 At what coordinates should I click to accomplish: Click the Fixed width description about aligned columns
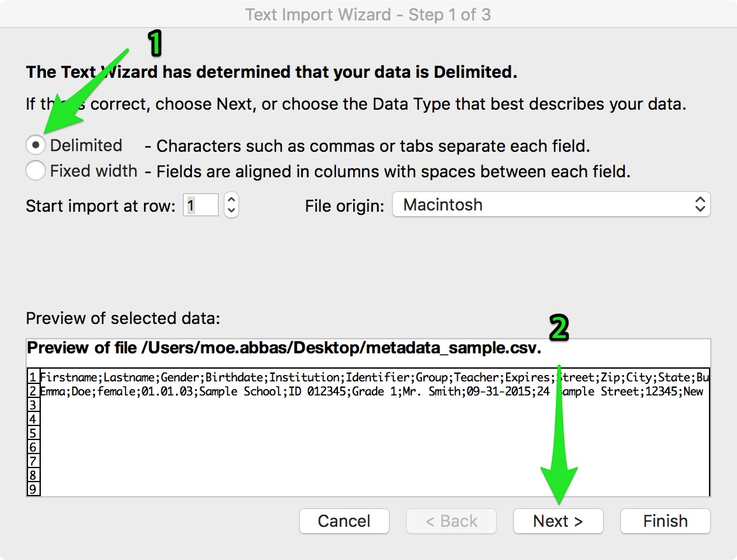pyautogui.click(x=388, y=172)
